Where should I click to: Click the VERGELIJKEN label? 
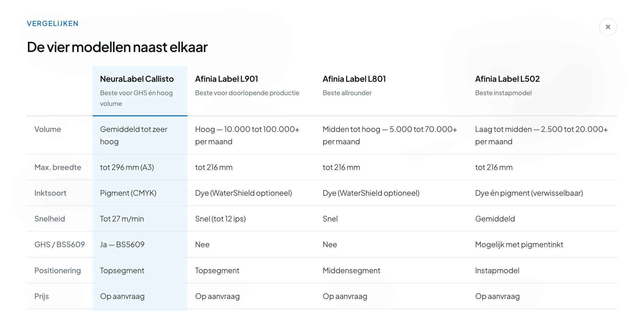pos(53,24)
